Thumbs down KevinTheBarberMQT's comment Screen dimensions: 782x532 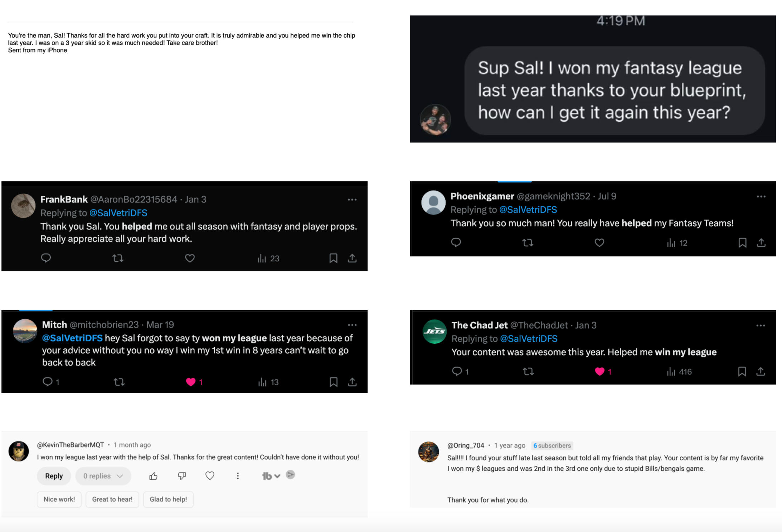pyautogui.click(x=182, y=476)
